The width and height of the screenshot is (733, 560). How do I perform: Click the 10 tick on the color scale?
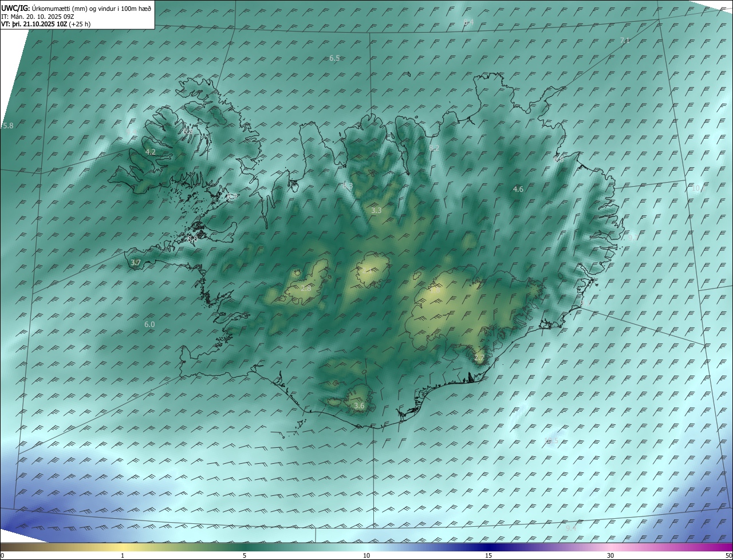[x=366, y=555]
